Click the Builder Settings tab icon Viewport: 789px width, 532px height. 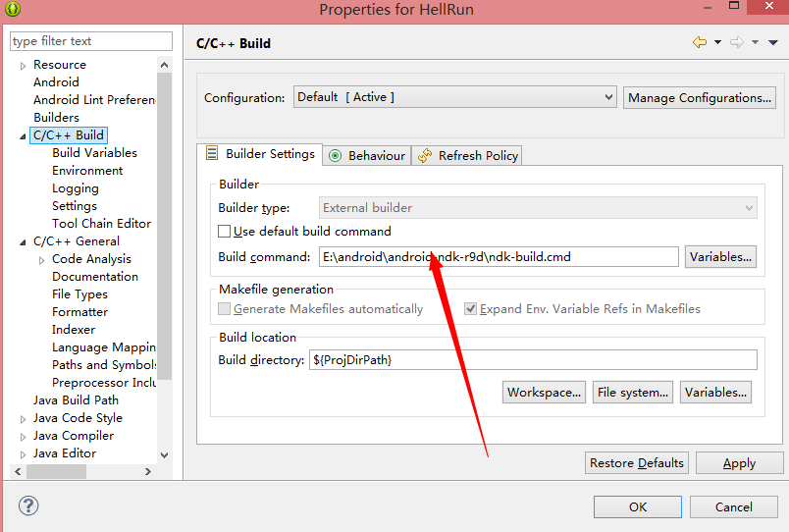coord(211,154)
